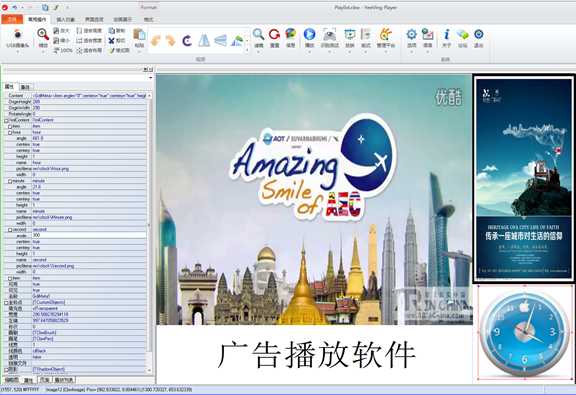Click the vertical flip triangles icon

220,40
